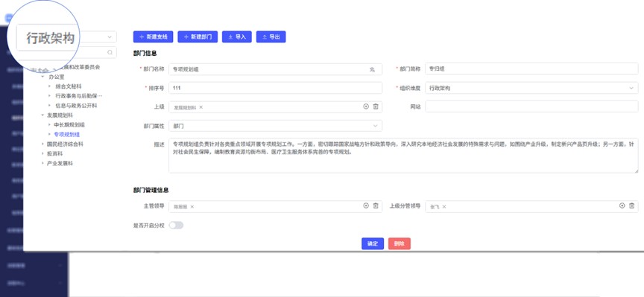Click the trash icon in the 上级 field
The image size is (644, 297).
click(376, 106)
